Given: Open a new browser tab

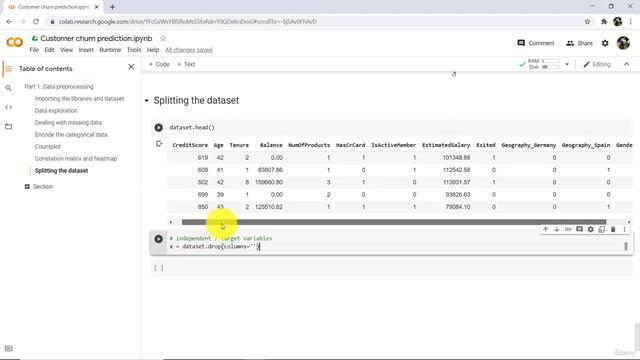Looking at the screenshot, I should (x=112, y=7).
